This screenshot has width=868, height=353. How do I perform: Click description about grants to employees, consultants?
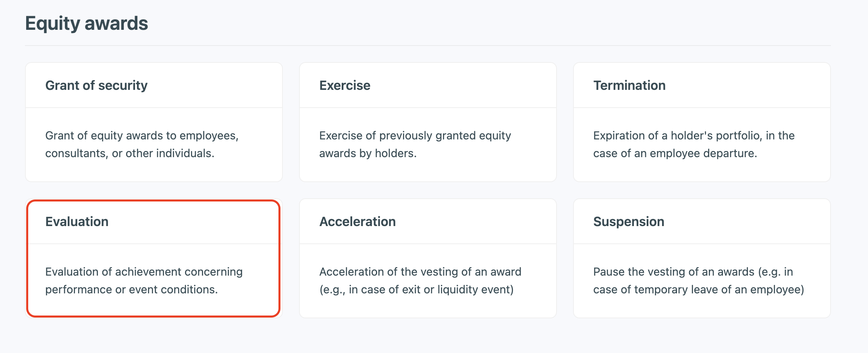(142, 144)
